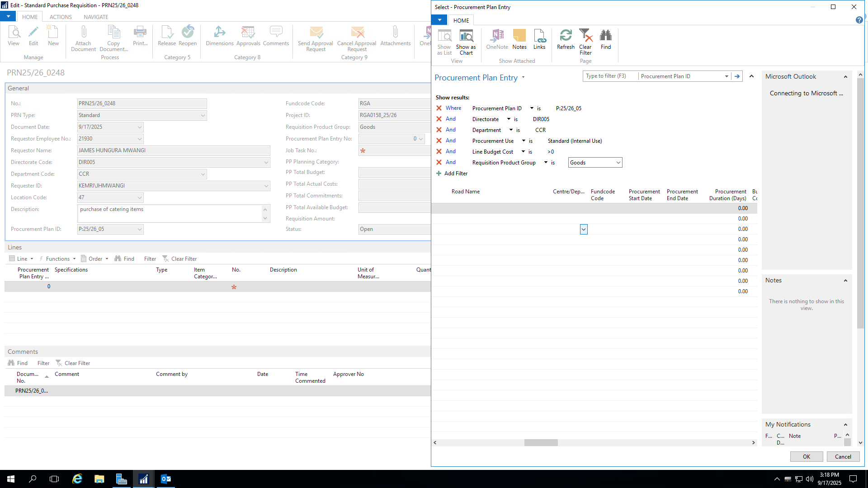This screenshot has height=488, width=868.
Task: Remove the Line Budget Cost filter
Action: (439, 151)
